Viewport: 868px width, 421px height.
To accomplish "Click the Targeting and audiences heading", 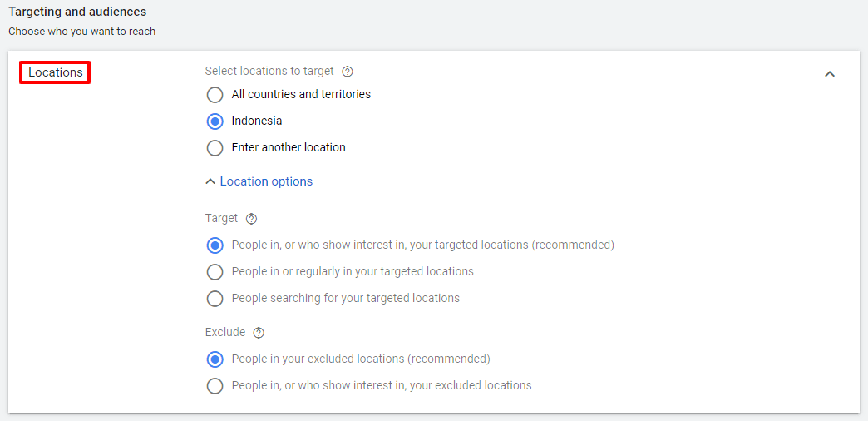I will click(x=77, y=12).
